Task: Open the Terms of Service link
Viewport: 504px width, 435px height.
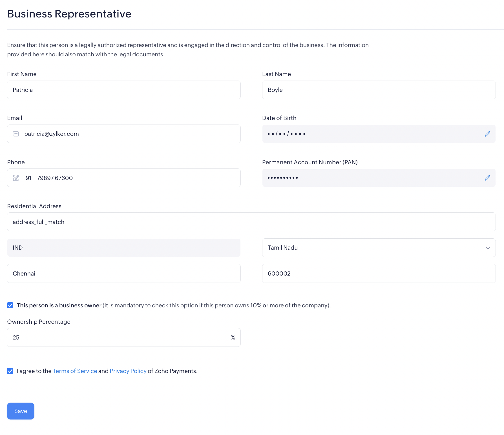Action: click(75, 371)
